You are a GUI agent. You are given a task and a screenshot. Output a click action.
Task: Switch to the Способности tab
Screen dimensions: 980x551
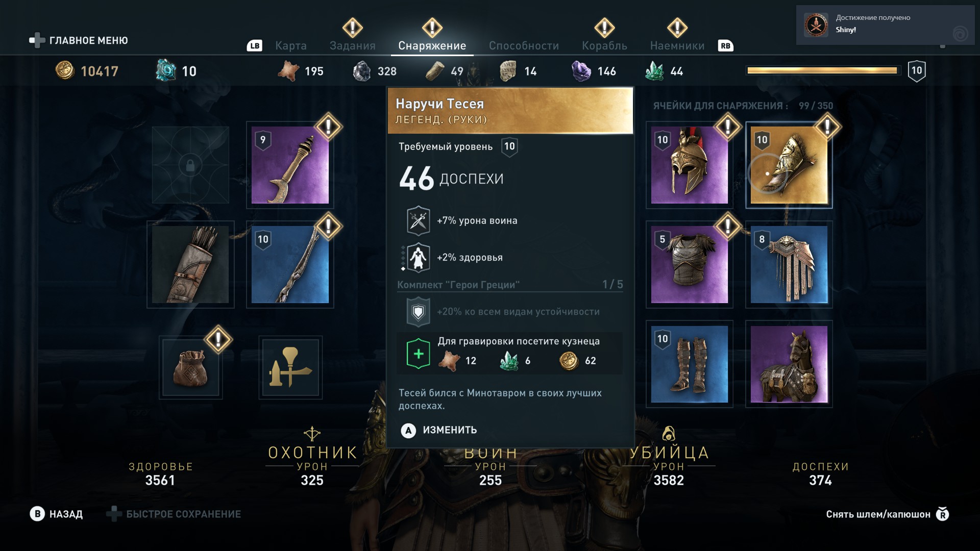pyautogui.click(x=524, y=45)
